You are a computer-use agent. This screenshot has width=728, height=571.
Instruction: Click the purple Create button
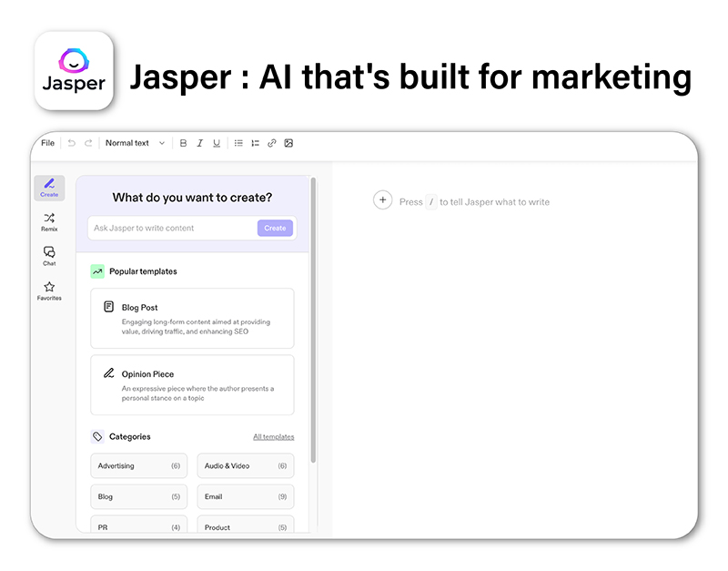click(275, 229)
